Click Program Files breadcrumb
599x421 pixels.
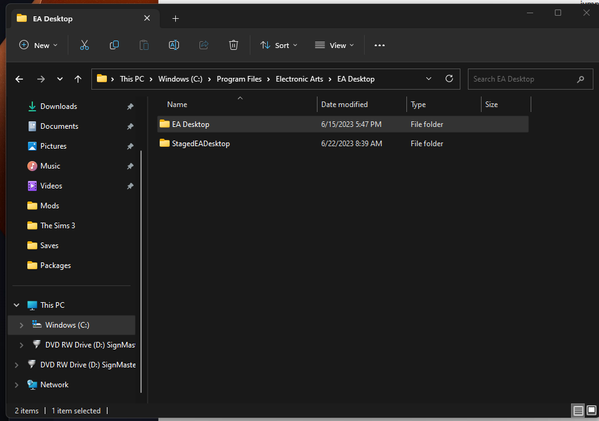pyautogui.click(x=239, y=79)
